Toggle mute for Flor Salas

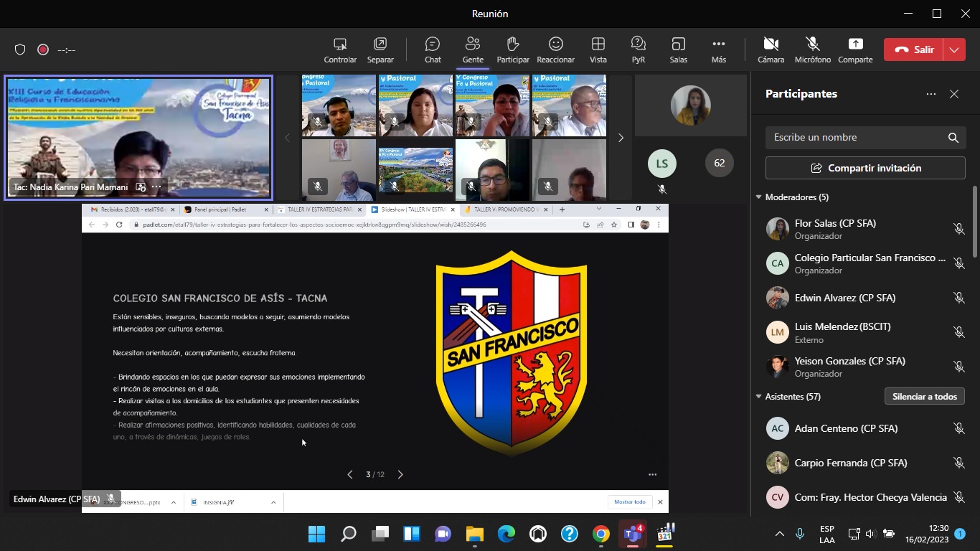958,229
